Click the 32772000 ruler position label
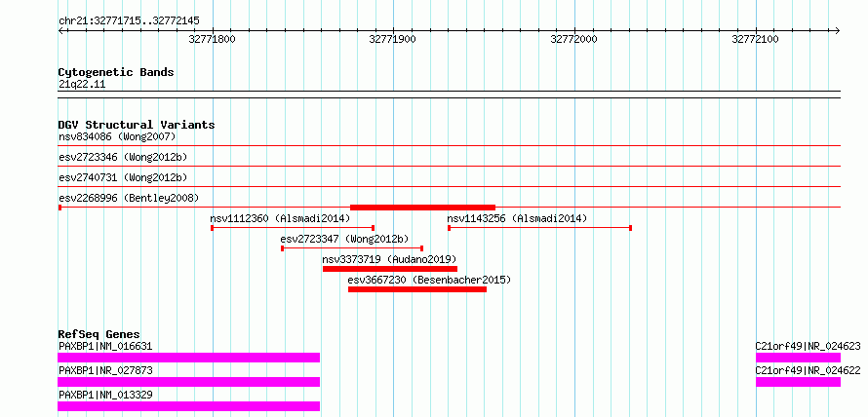 pos(574,39)
